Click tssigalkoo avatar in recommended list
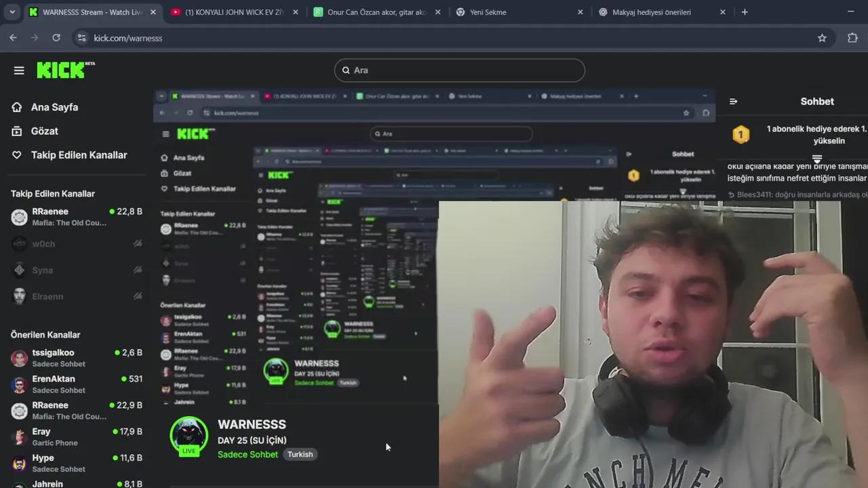 tap(20, 359)
